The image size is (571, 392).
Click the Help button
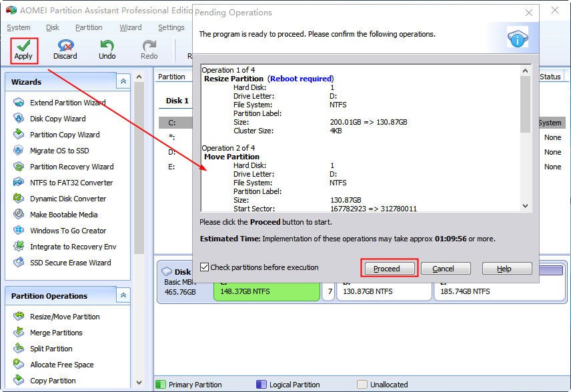[507, 269]
